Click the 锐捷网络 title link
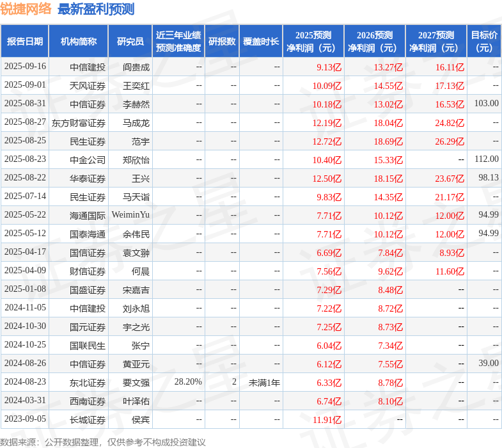Image resolution: width=502 pixels, height=448 pixels. (x=26, y=9)
